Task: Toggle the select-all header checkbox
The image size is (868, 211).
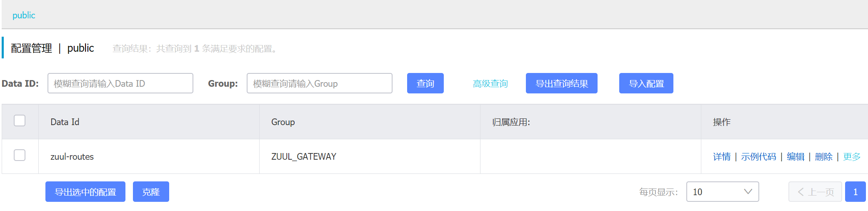Action: (x=20, y=121)
